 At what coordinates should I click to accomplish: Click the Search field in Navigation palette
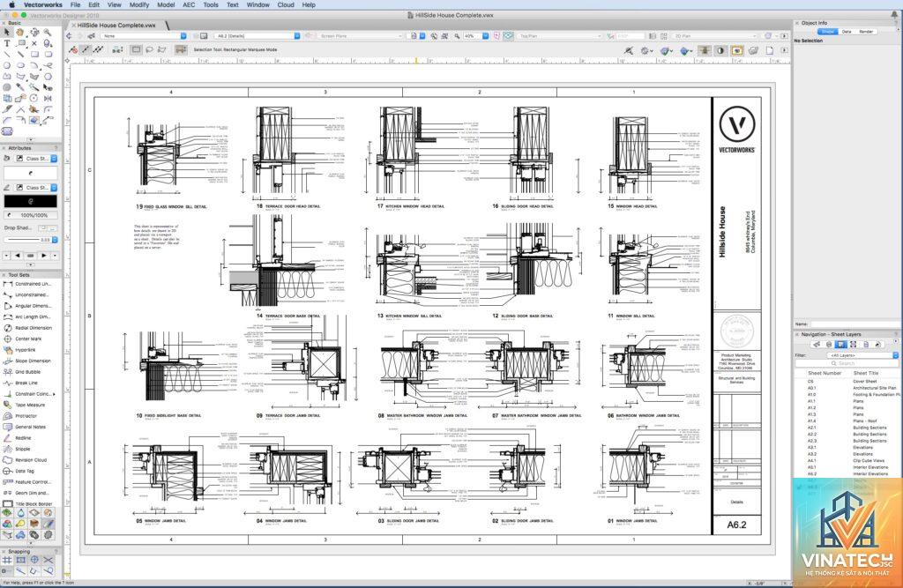click(847, 363)
